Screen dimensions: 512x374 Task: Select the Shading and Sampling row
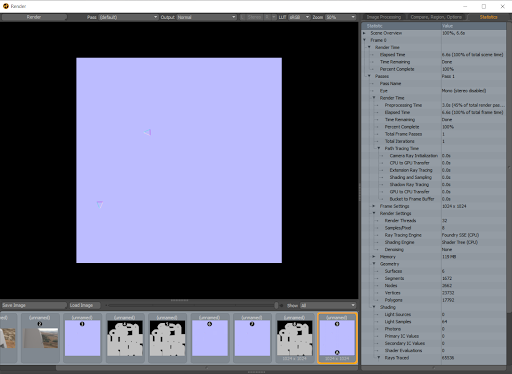point(434,177)
